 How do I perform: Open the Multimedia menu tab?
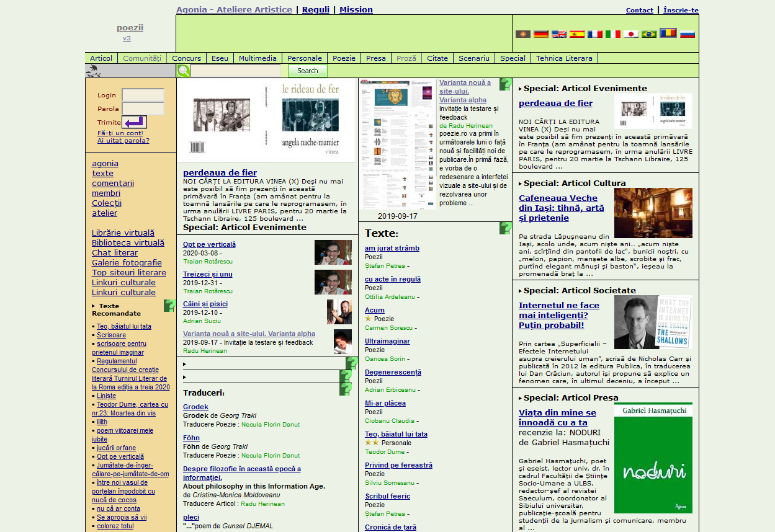pyautogui.click(x=258, y=58)
